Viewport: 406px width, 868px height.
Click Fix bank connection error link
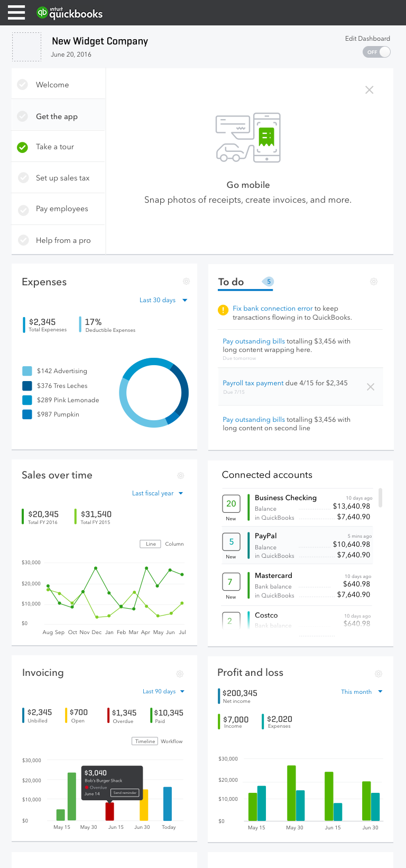273,309
